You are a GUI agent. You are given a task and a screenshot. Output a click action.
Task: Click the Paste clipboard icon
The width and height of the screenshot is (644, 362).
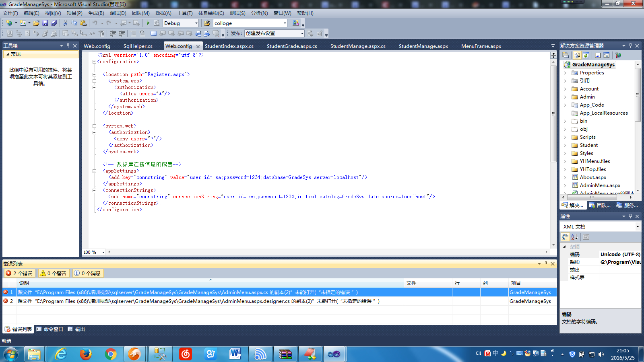point(83,23)
